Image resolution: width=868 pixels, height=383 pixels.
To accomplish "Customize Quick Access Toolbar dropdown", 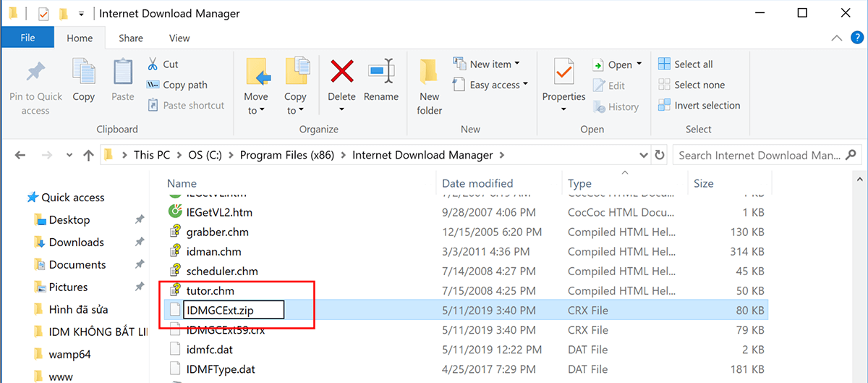I will click(x=80, y=14).
